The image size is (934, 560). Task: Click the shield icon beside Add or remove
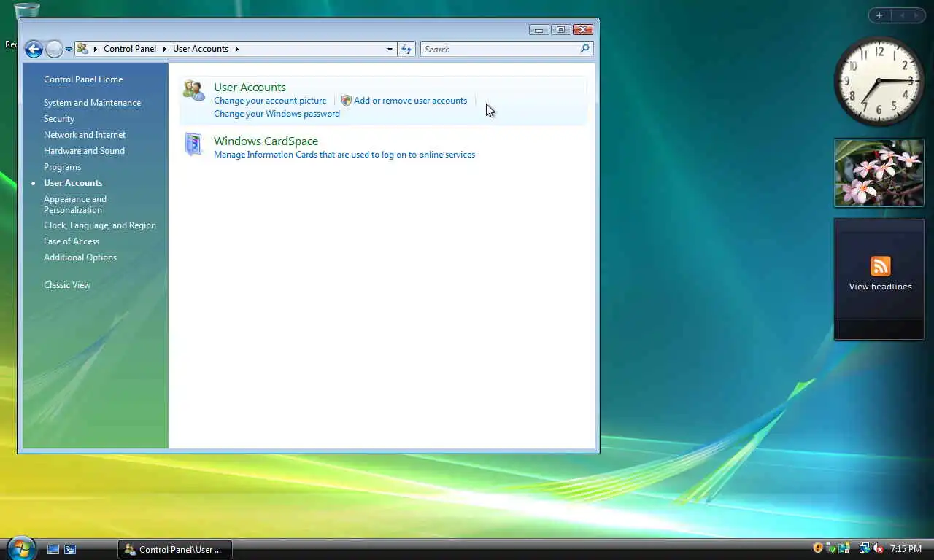(347, 101)
